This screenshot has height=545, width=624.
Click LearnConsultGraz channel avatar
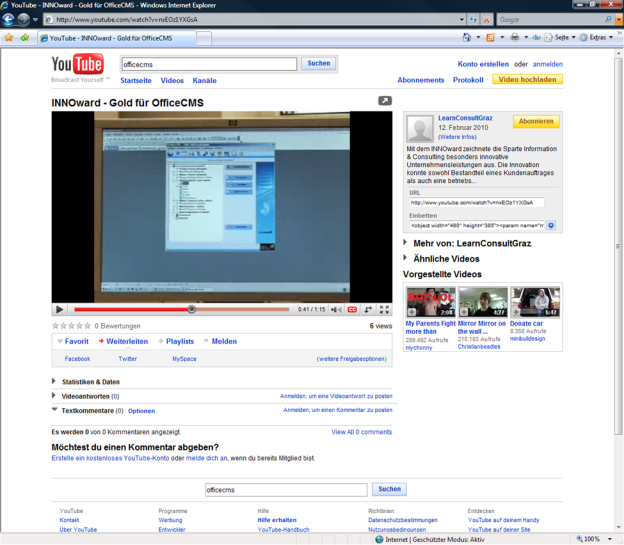pyautogui.click(x=419, y=129)
